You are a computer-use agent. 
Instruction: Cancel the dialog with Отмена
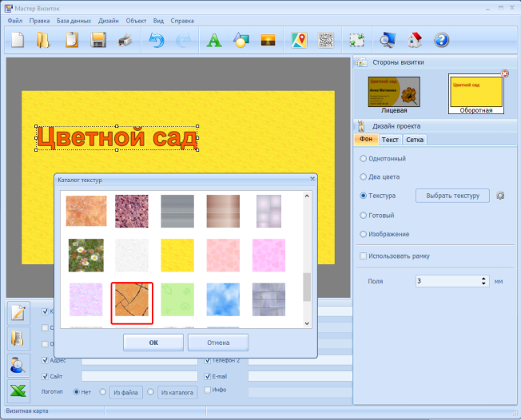coord(218,343)
